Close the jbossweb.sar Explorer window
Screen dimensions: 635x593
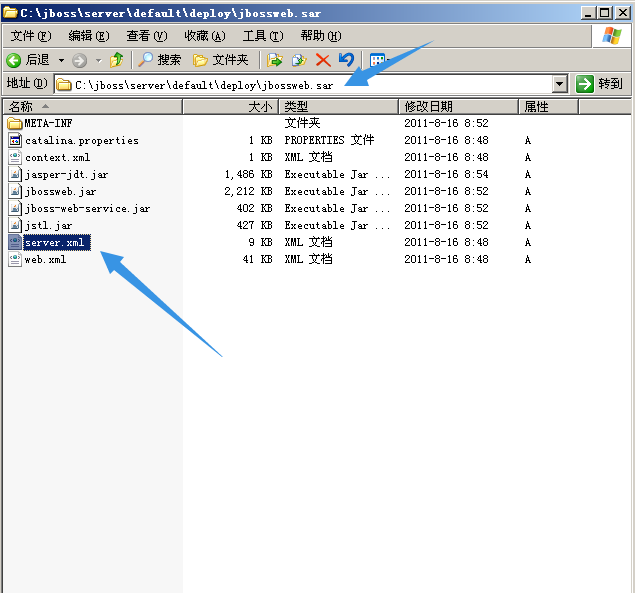(x=623, y=13)
